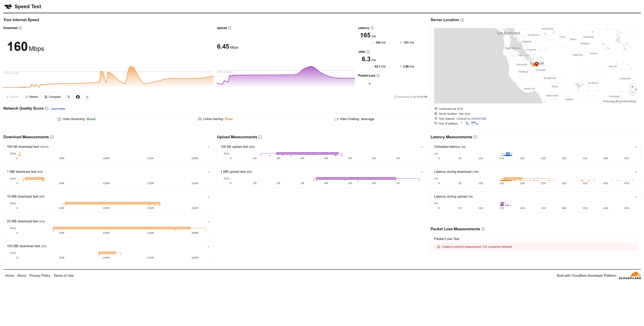Open the AS402169 network link
This screenshot has height=326, width=644.
pyautogui.click(x=479, y=119)
